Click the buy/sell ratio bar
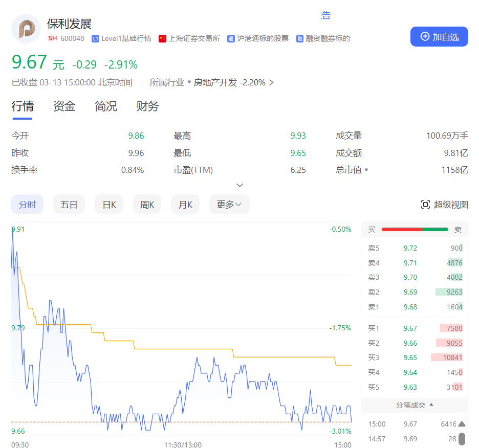479x448 pixels. [415, 229]
